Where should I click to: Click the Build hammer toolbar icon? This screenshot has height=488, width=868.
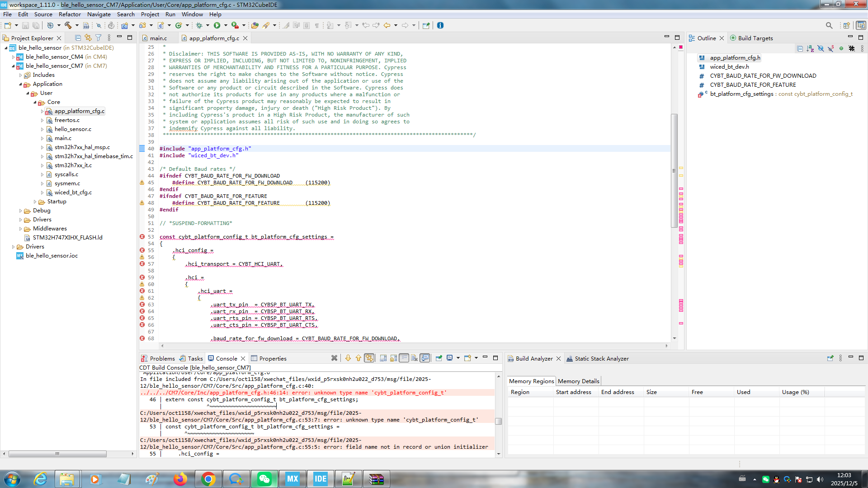pos(68,25)
